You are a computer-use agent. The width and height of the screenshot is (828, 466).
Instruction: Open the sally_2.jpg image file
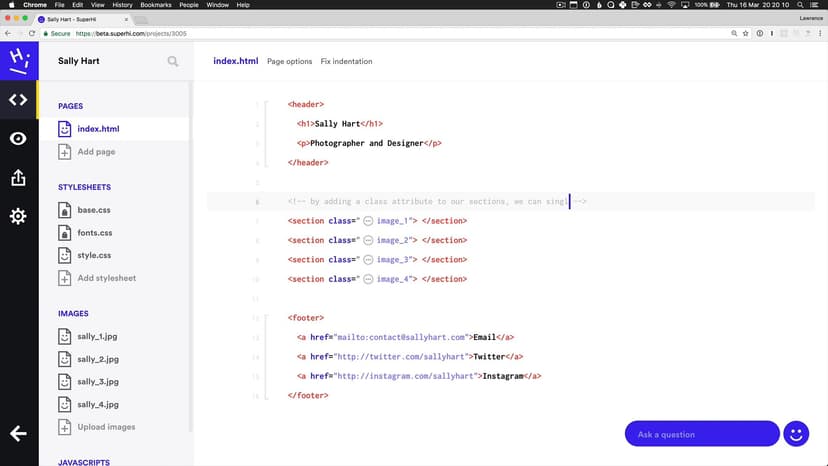click(x=98, y=359)
